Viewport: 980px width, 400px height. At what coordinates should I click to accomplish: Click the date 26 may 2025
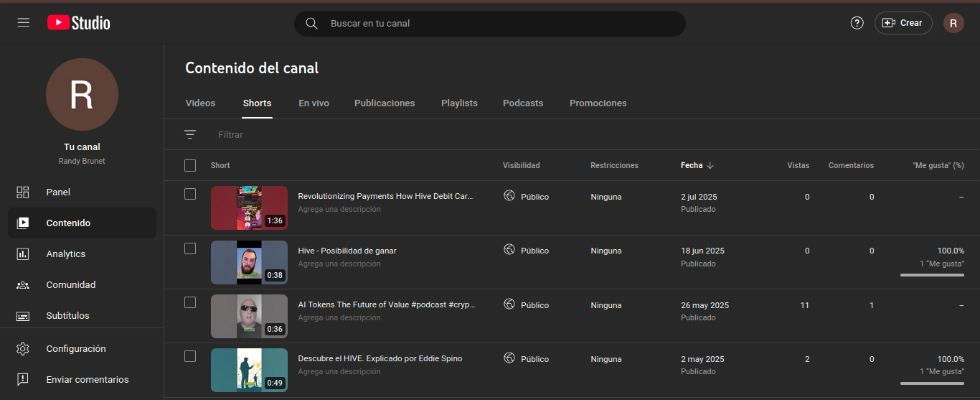705,305
